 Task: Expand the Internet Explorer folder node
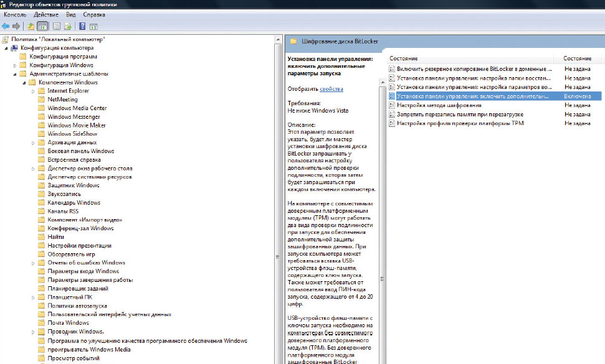pyautogui.click(x=33, y=91)
